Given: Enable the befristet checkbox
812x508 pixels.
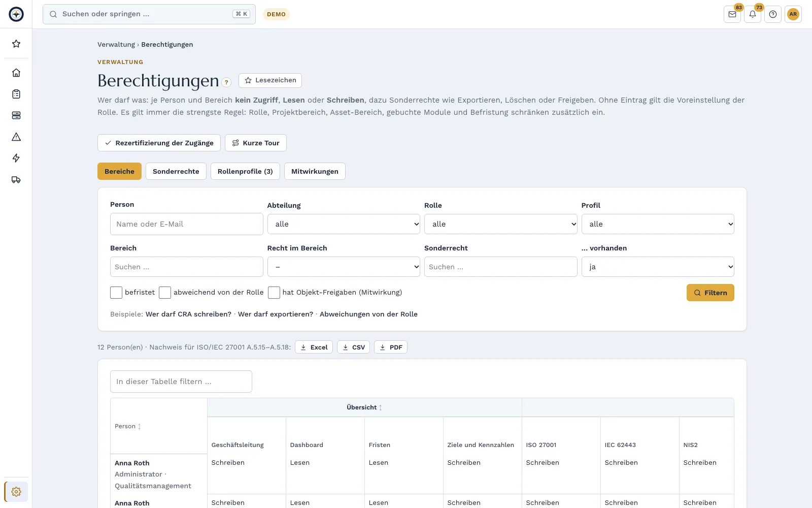Looking at the screenshot, I should coord(116,293).
